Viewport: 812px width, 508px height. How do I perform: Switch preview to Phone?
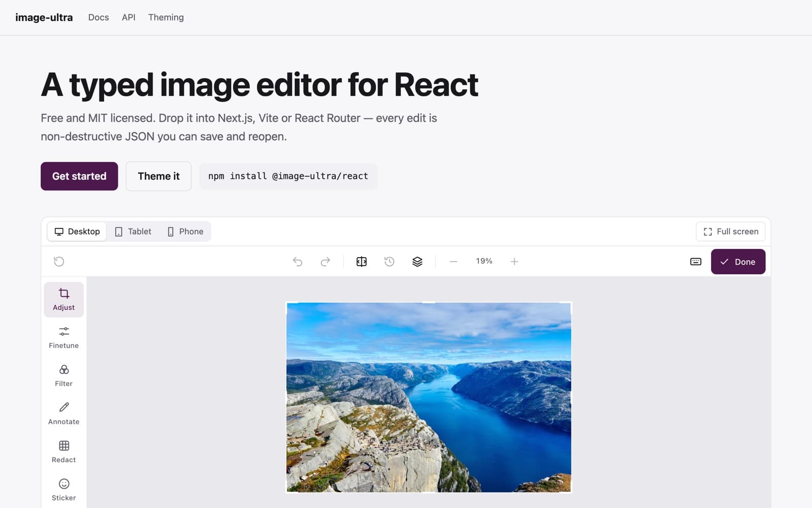click(x=185, y=232)
